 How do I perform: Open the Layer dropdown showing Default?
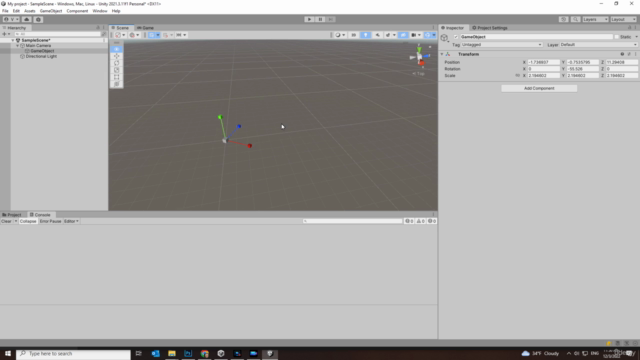pyautogui.click(x=598, y=44)
